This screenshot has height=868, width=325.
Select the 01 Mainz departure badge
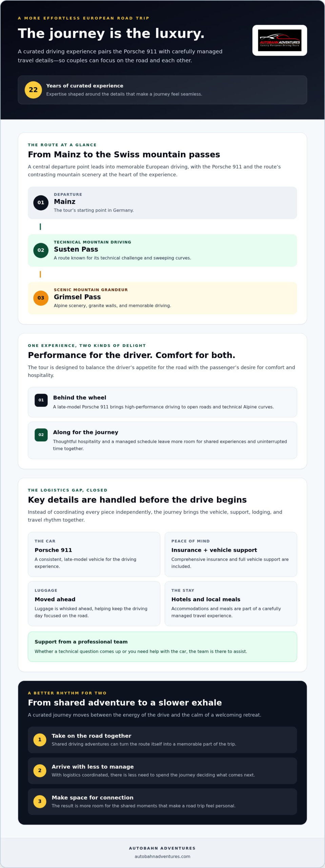[x=41, y=203]
